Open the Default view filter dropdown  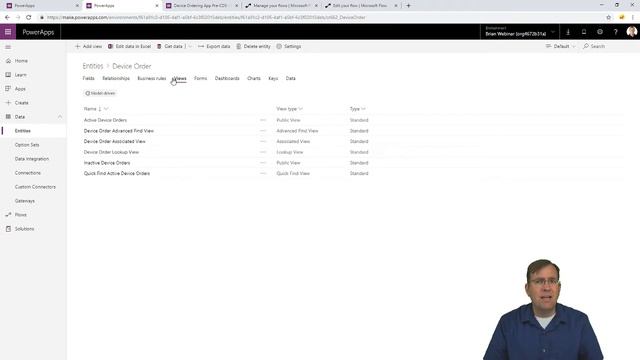point(561,47)
